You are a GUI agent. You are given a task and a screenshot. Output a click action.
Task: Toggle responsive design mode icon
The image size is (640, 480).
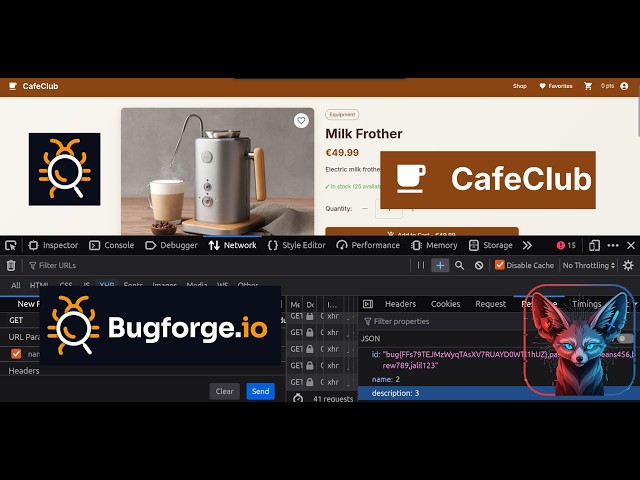[x=594, y=245]
